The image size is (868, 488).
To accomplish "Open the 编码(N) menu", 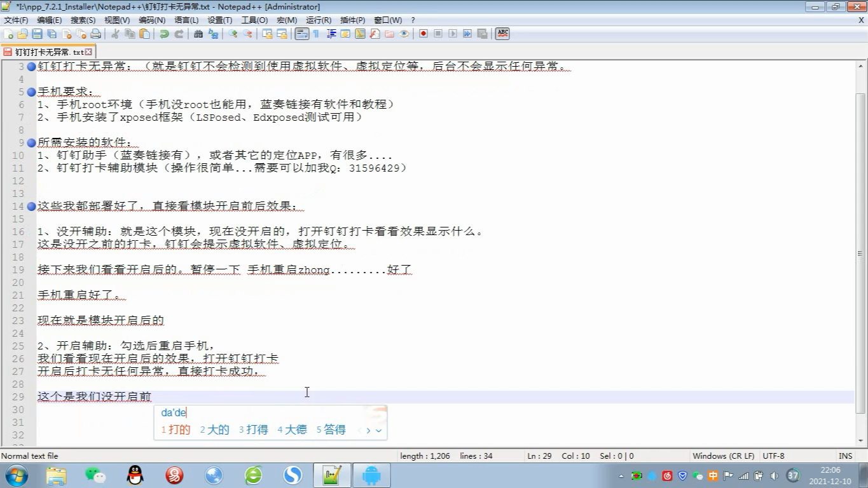I will click(x=152, y=20).
